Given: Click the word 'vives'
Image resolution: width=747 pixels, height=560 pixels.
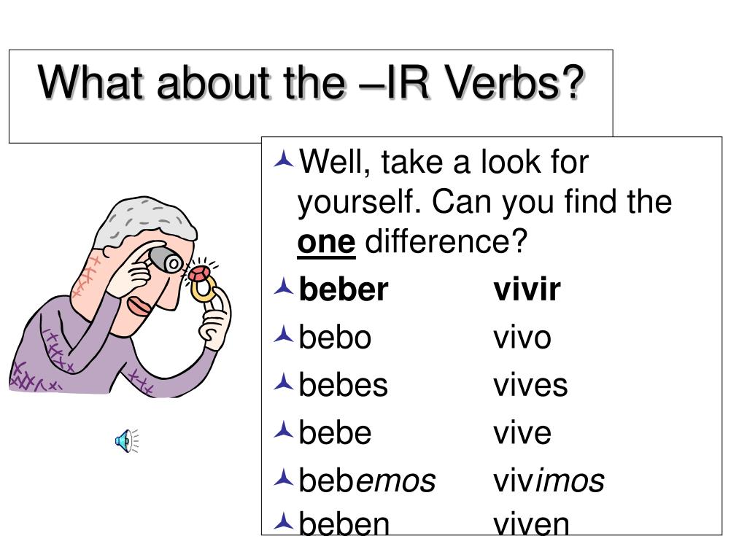Looking at the screenshot, I should (530, 385).
